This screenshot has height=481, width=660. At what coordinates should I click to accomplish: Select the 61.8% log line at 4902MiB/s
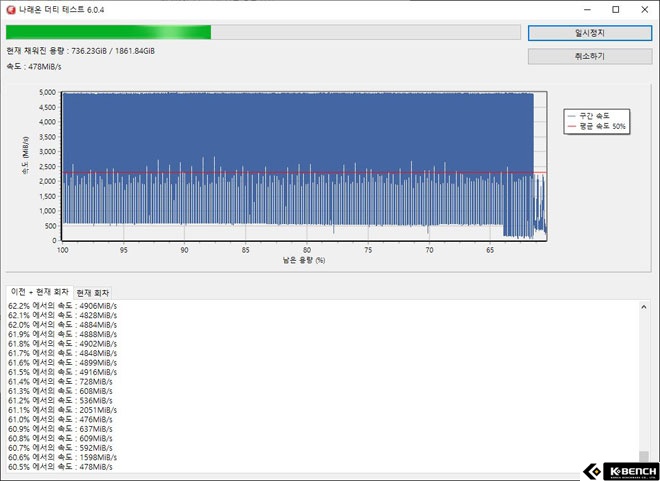pyautogui.click(x=62, y=344)
